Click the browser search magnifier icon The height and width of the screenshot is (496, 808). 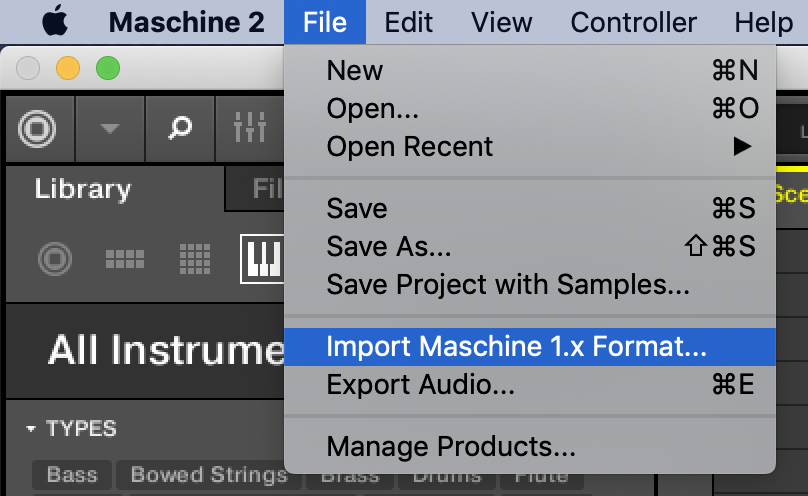tap(180, 128)
